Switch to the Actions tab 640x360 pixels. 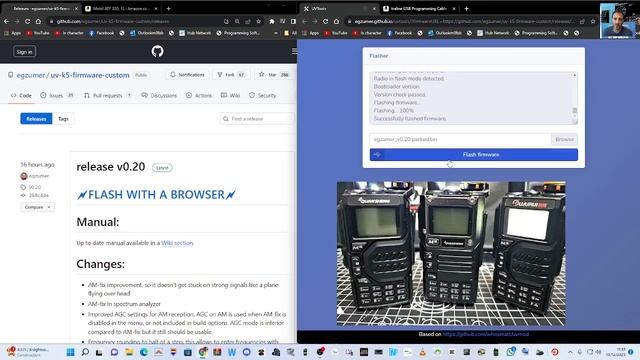tap(199, 95)
